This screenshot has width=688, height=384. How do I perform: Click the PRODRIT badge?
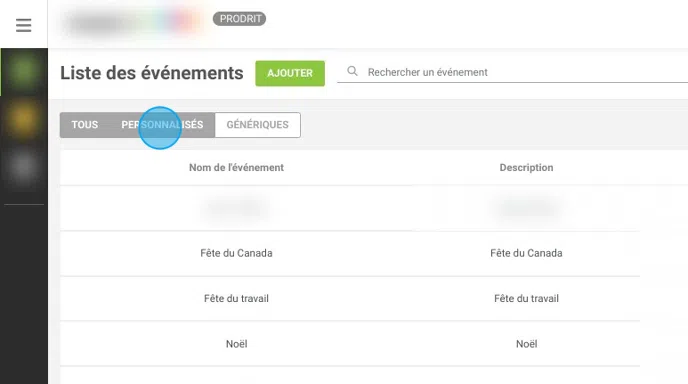(240, 19)
